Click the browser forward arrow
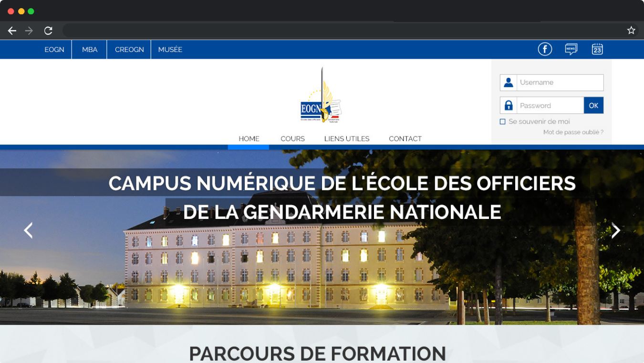Image resolution: width=644 pixels, height=363 pixels. click(x=29, y=31)
